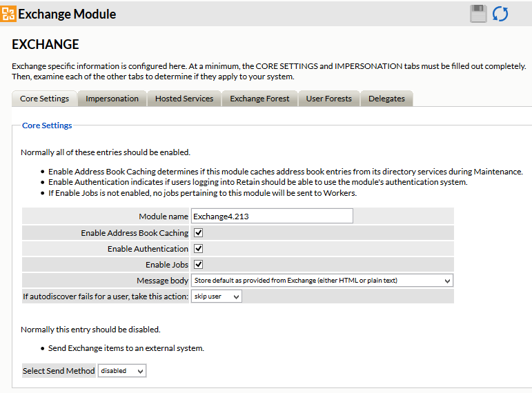The image size is (532, 393).
Task: Go to the Exchange Forest tab
Action: [259, 99]
